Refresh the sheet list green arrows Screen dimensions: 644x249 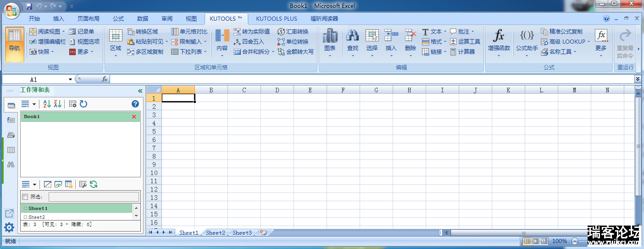point(94,184)
